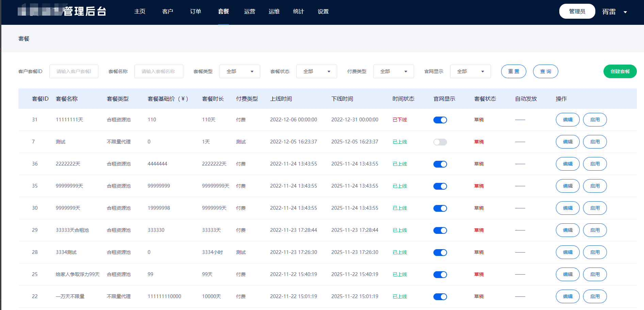Image resolution: width=644 pixels, height=310 pixels.
Task: Toggle website display for package 25
Action: (440, 275)
